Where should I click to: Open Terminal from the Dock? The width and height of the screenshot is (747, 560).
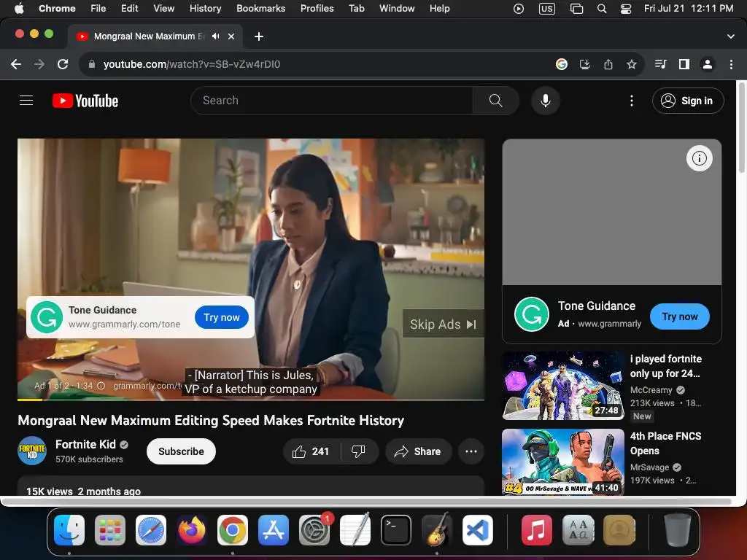(396, 530)
